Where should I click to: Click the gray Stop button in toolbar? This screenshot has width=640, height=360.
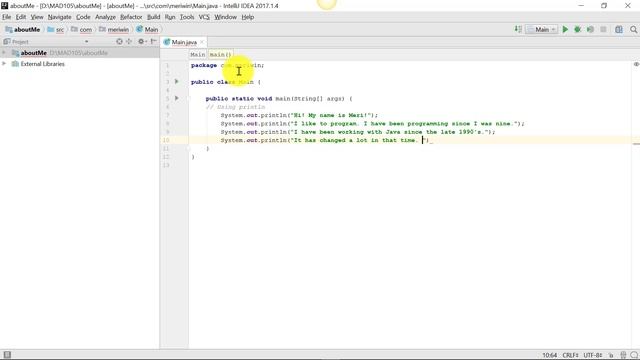[x=603, y=29]
